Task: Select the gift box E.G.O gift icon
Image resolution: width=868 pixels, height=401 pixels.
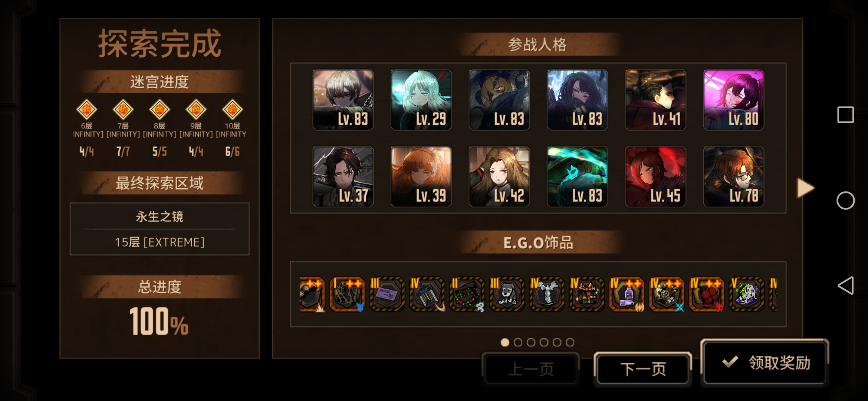Action: pyautogui.click(x=586, y=294)
